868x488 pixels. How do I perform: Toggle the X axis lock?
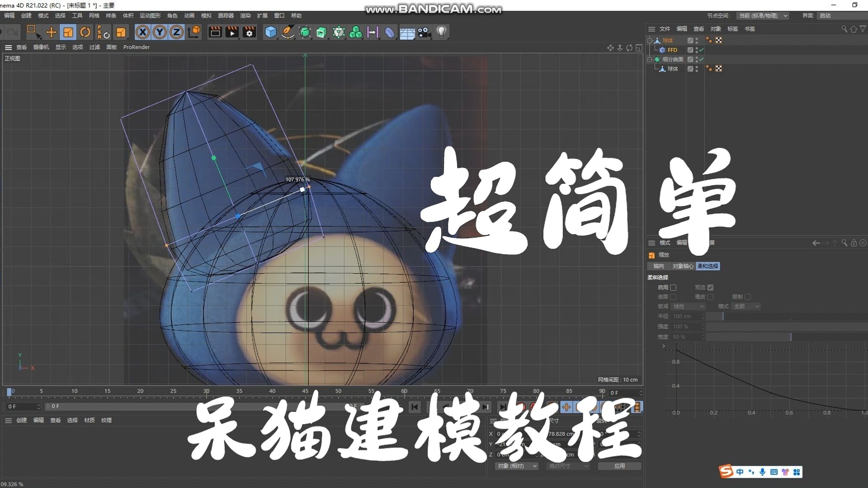tap(142, 32)
